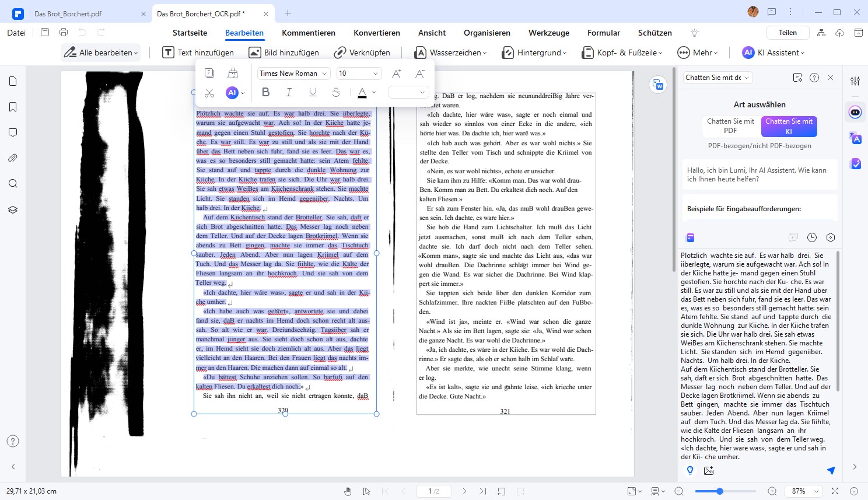Select Chatten Sie mit PDF mode

pyautogui.click(x=730, y=126)
